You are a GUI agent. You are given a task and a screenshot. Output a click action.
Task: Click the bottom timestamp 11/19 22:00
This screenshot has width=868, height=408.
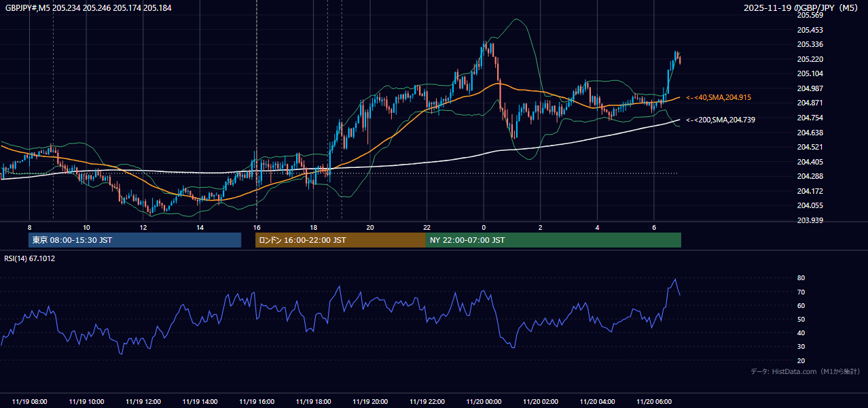click(427, 402)
